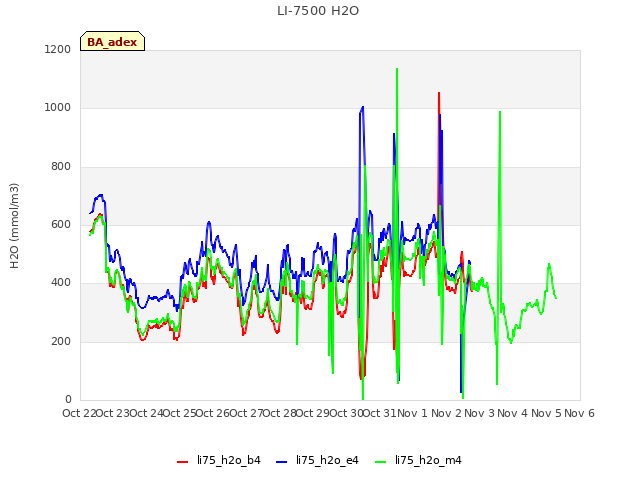Click the chart title LI-7500 H2O
This screenshot has width=640, height=480.
[318, 11]
